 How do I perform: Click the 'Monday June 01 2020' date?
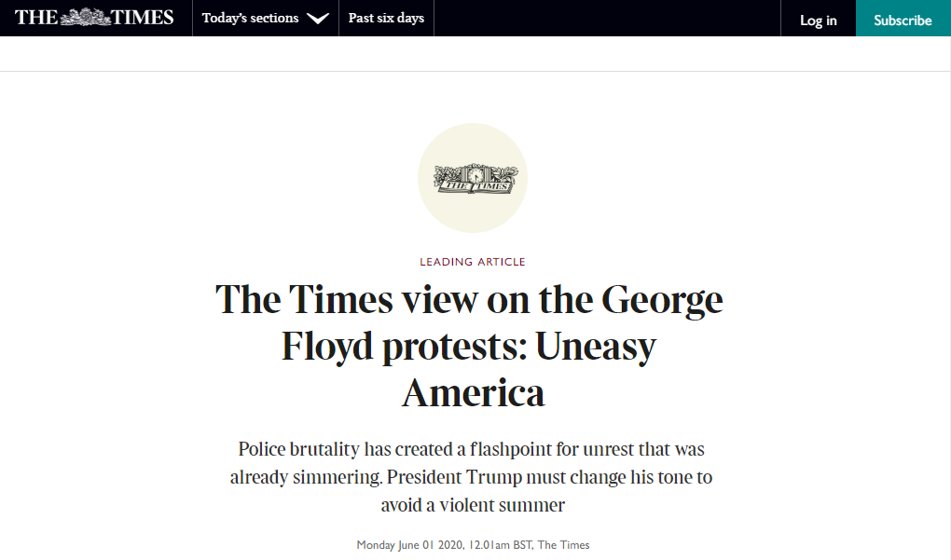[x=407, y=545]
